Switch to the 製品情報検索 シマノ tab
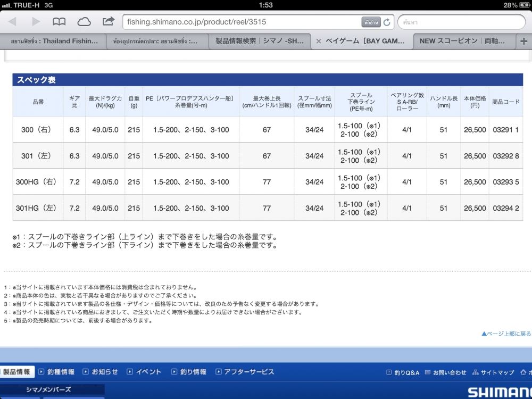 pyautogui.click(x=260, y=41)
